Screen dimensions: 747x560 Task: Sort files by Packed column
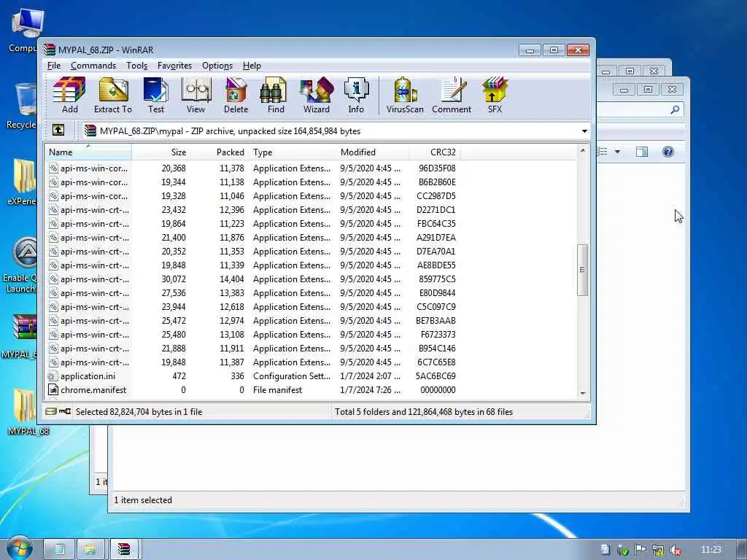pos(219,152)
